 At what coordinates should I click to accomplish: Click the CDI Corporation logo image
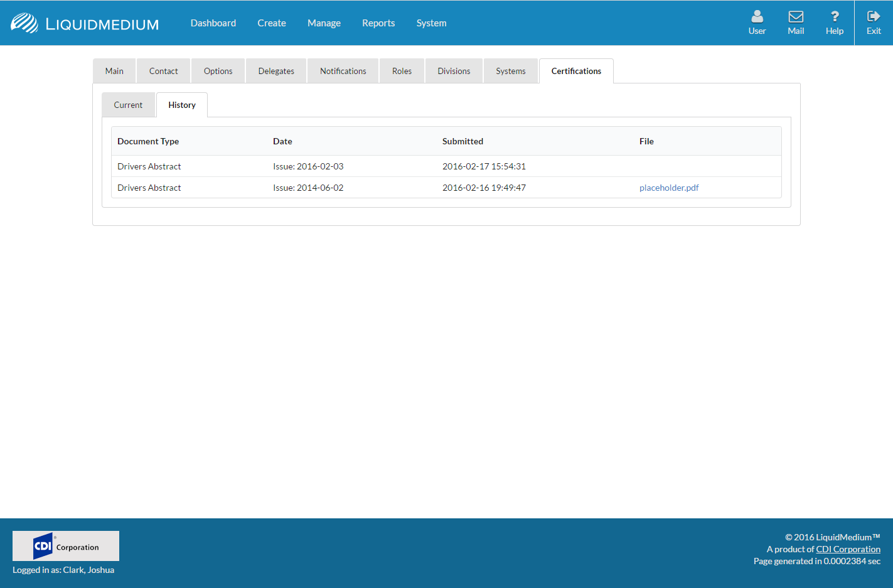66,546
